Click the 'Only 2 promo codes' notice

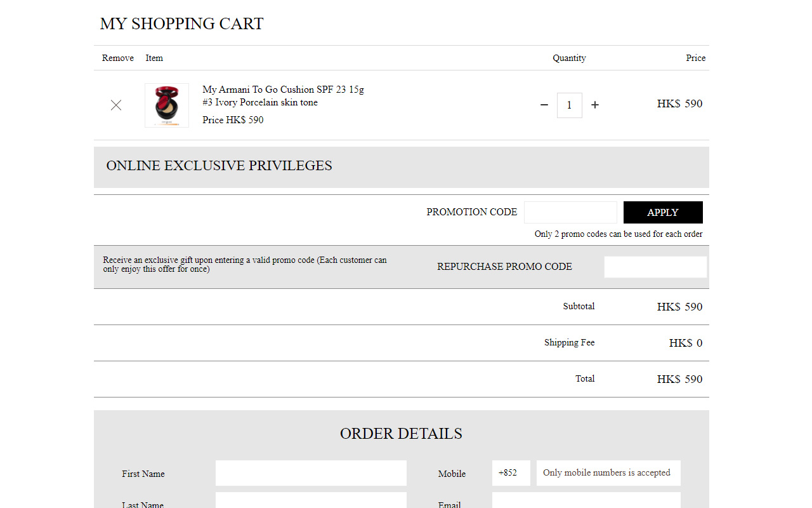click(619, 234)
